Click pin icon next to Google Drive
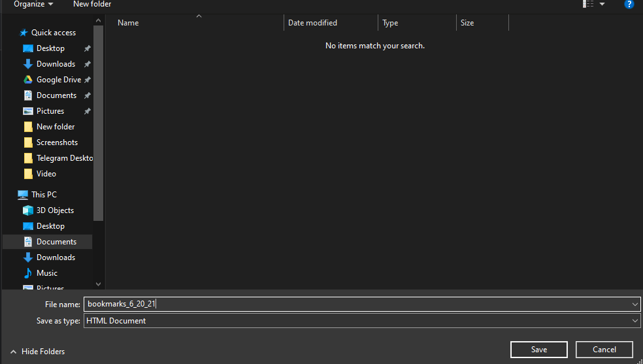 88,80
